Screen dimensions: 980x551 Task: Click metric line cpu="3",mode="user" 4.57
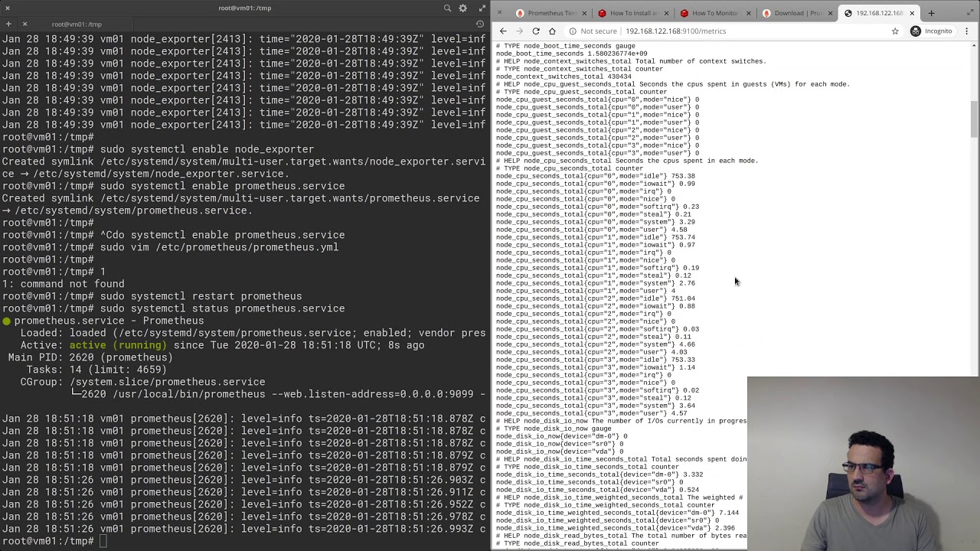pyautogui.click(x=591, y=413)
